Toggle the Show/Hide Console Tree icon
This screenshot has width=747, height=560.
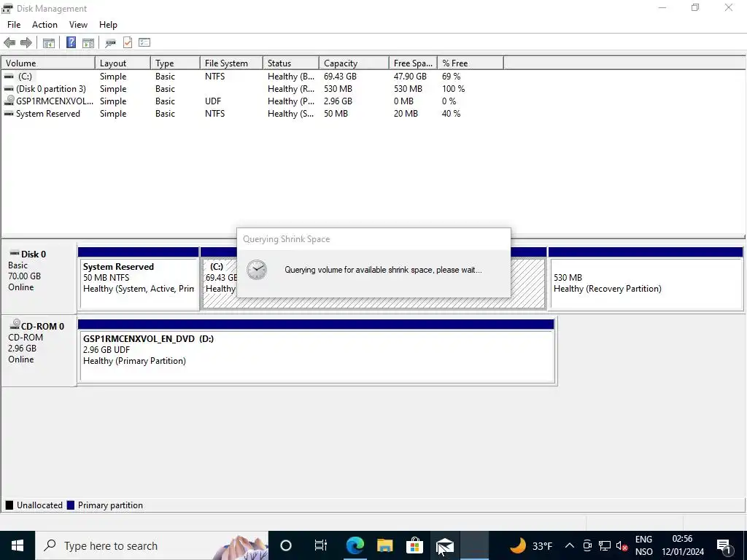(49, 43)
